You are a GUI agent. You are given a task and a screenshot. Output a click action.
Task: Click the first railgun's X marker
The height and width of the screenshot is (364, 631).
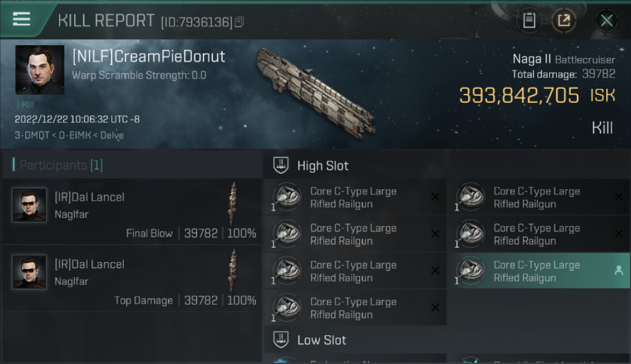coord(435,197)
